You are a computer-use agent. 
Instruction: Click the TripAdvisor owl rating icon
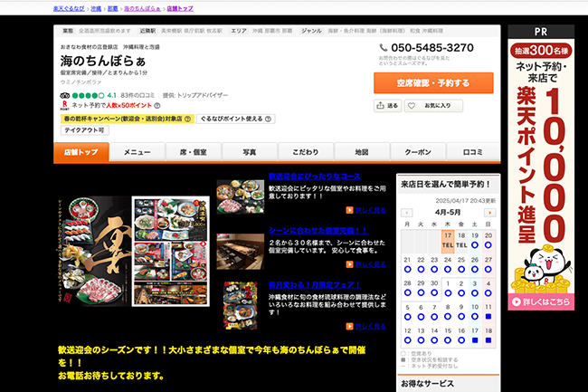click(64, 95)
